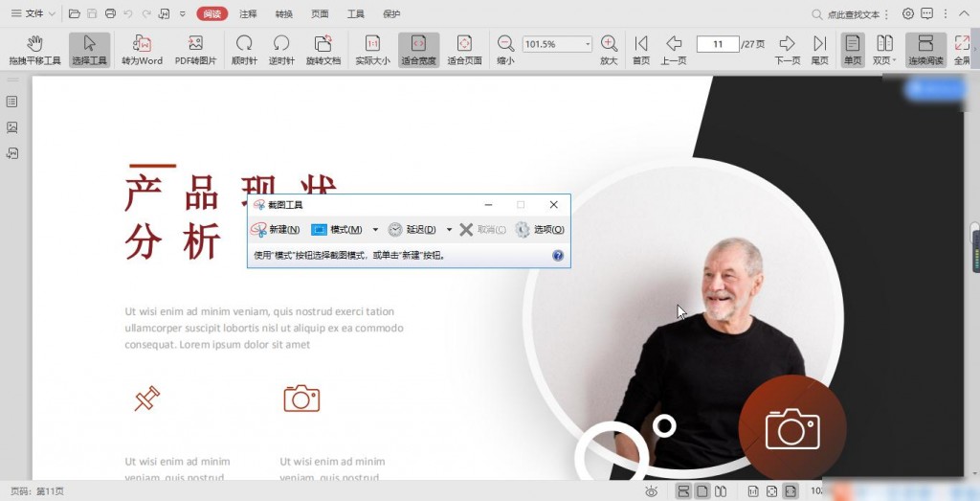The width and height of the screenshot is (980, 501).
Task: Open 选项(O) options in the Snipping Tool
Action: tap(540, 230)
